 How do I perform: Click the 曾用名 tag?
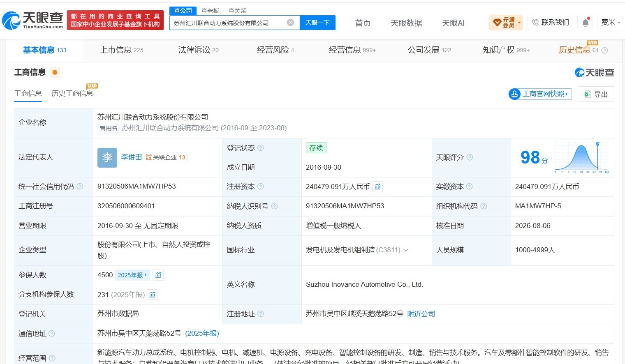[x=109, y=128]
